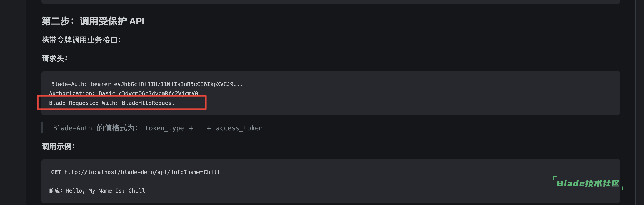The width and height of the screenshot is (644, 205).
Task: Click the access_token inline code
Action: point(239,128)
